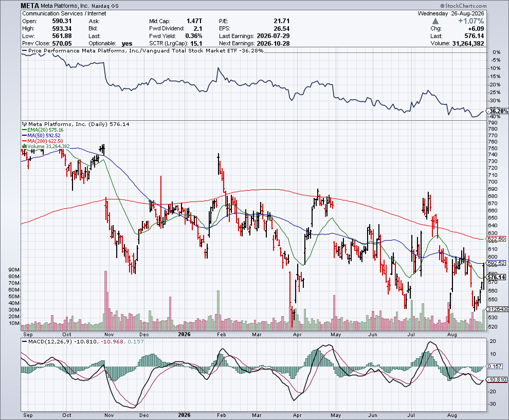This screenshot has width=509, height=420.
Task: Click the 0% label on performance axis
Action: (x=496, y=52)
